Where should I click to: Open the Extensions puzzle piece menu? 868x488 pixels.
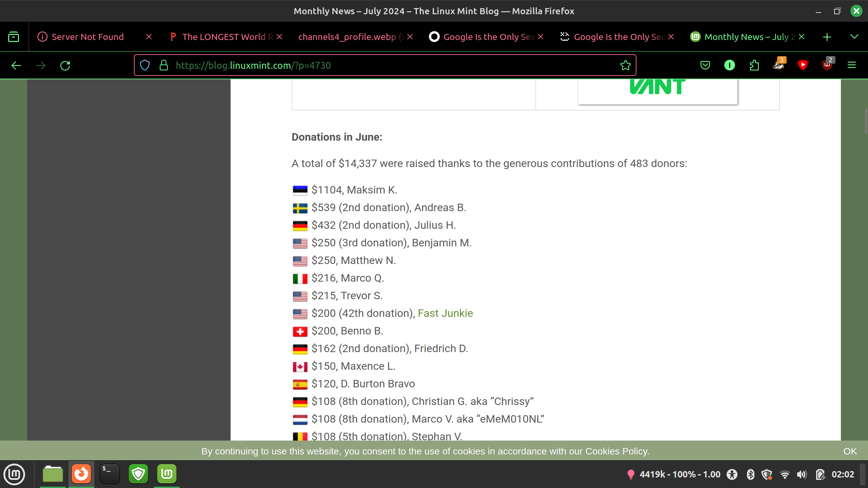click(754, 65)
